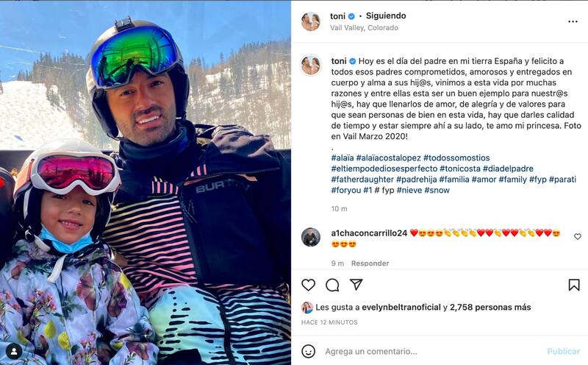
Task: Save post with bookmark icon
Action: (x=574, y=285)
